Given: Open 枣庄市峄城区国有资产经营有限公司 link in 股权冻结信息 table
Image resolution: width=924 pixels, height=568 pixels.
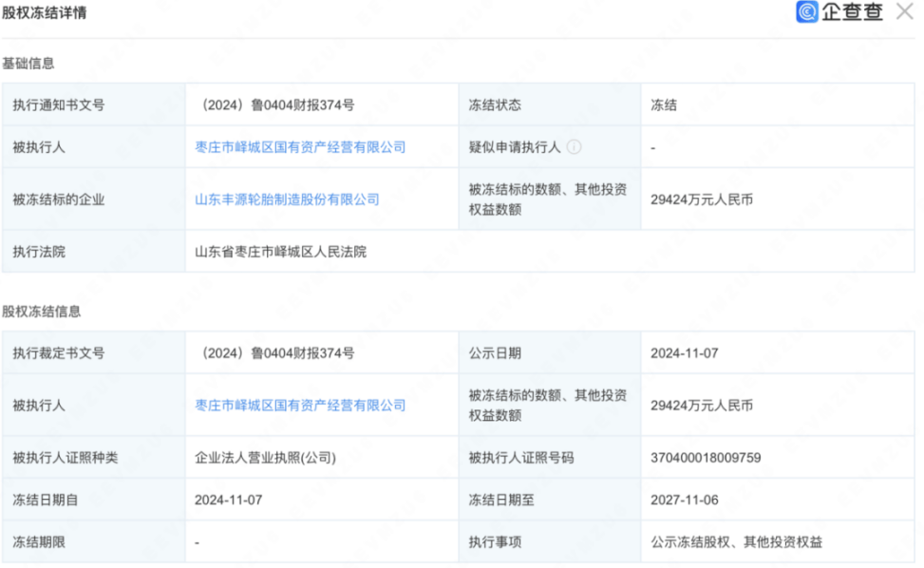Looking at the screenshot, I should (x=300, y=406).
